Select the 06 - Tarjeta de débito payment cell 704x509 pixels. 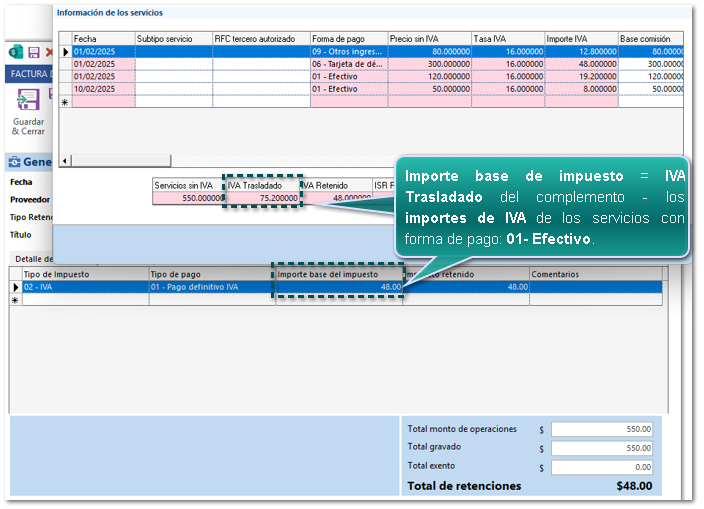pyautogui.click(x=348, y=64)
